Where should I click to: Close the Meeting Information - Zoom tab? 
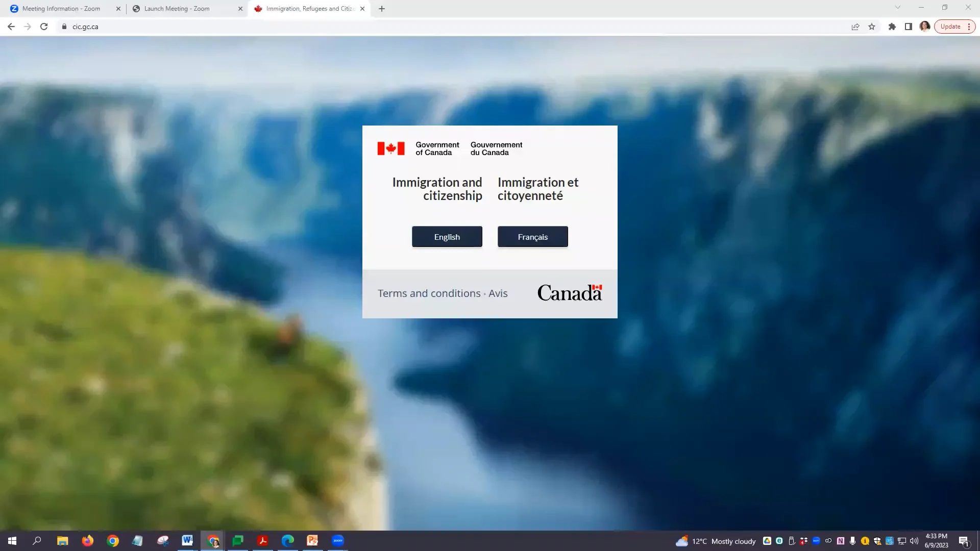coord(118,9)
